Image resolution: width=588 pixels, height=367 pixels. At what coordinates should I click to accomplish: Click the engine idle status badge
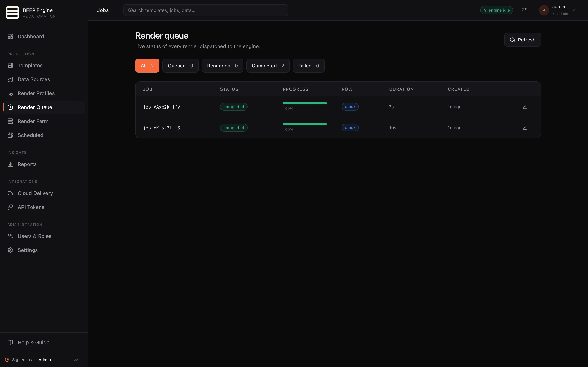tap(496, 10)
